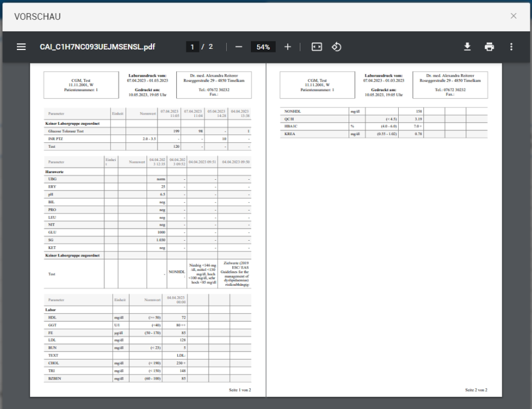Click the total page count '2' in toolbar

pyautogui.click(x=211, y=47)
